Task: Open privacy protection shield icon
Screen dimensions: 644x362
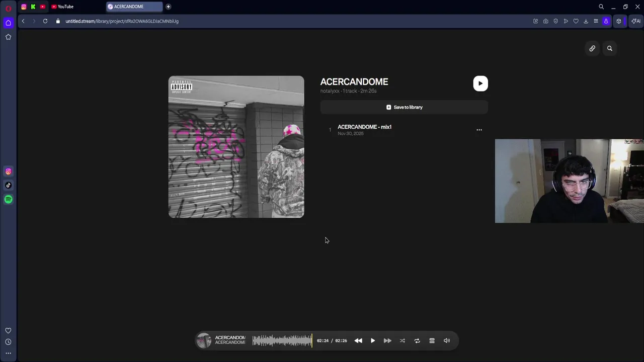Action: click(555, 21)
